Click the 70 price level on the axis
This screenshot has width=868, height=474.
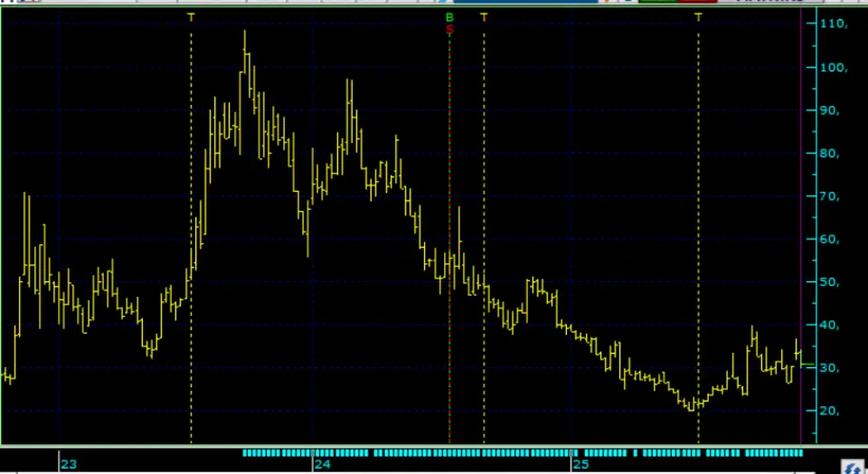(x=831, y=196)
